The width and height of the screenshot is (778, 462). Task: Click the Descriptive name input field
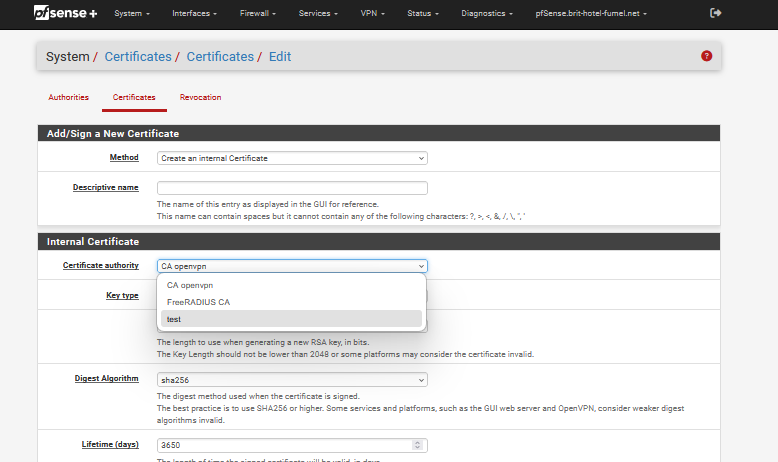point(292,188)
